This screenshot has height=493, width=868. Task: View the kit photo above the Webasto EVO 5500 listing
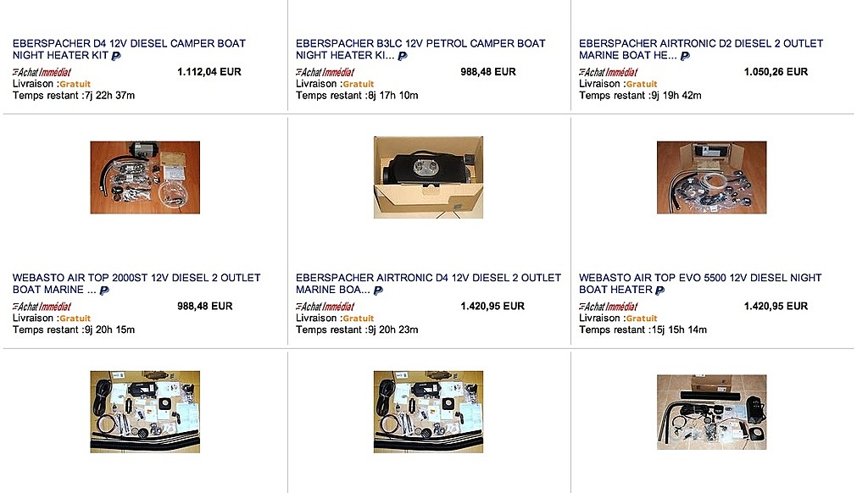pos(712,177)
